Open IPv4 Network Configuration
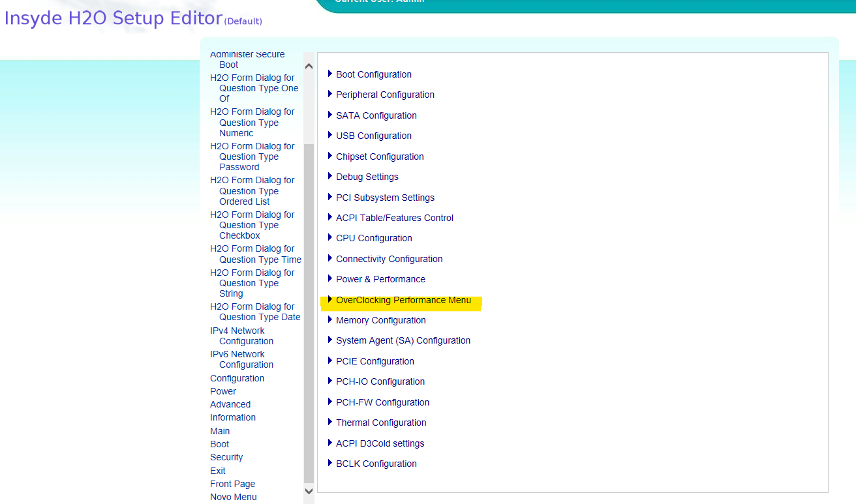Image resolution: width=856 pixels, height=504 pixels. click(x=241, y=336)
